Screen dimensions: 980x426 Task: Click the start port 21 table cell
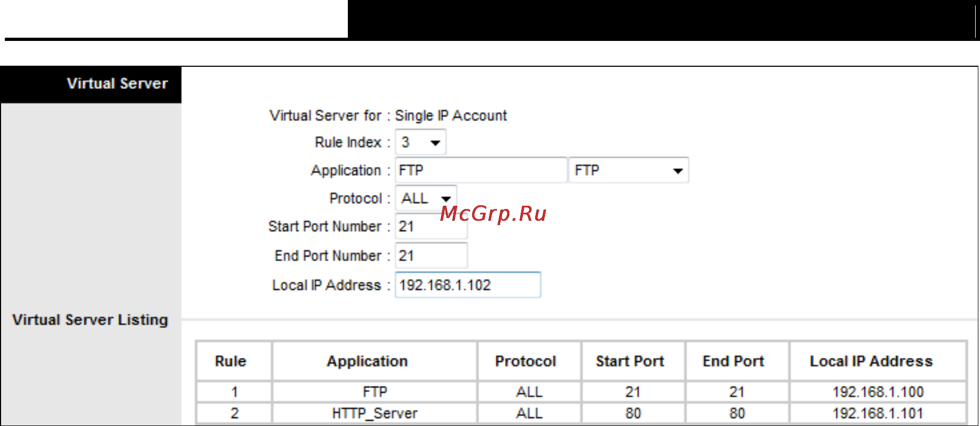[x=633, y=392]
